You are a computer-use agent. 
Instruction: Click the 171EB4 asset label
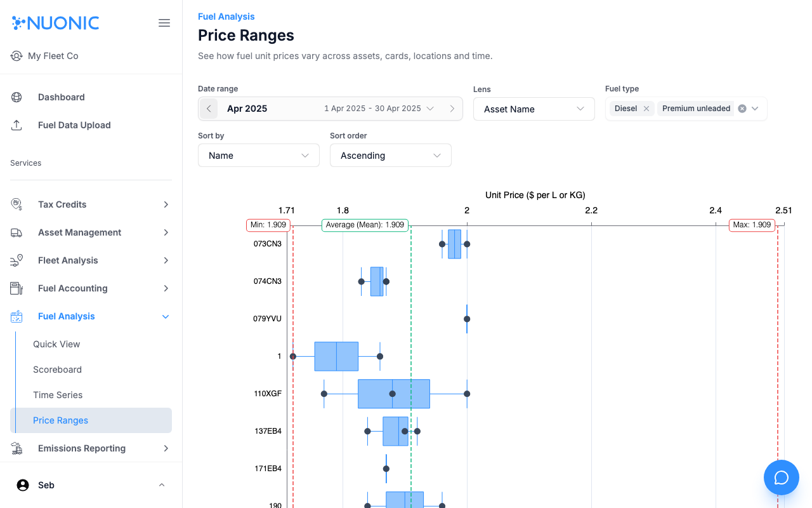click(x=268, y=469)
